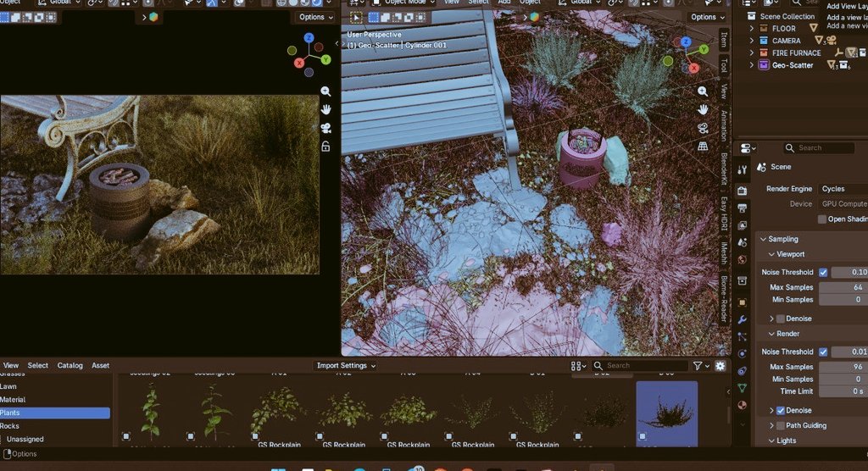This screenshot has width=868, height=471.
Task: Open Catalog menu
Action: pos(70,366)
